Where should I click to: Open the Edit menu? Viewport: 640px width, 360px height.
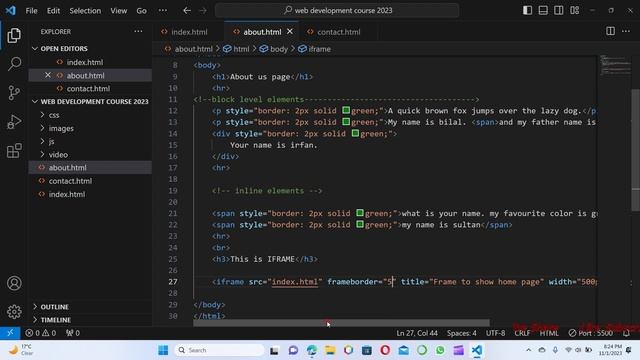(53, 11)
